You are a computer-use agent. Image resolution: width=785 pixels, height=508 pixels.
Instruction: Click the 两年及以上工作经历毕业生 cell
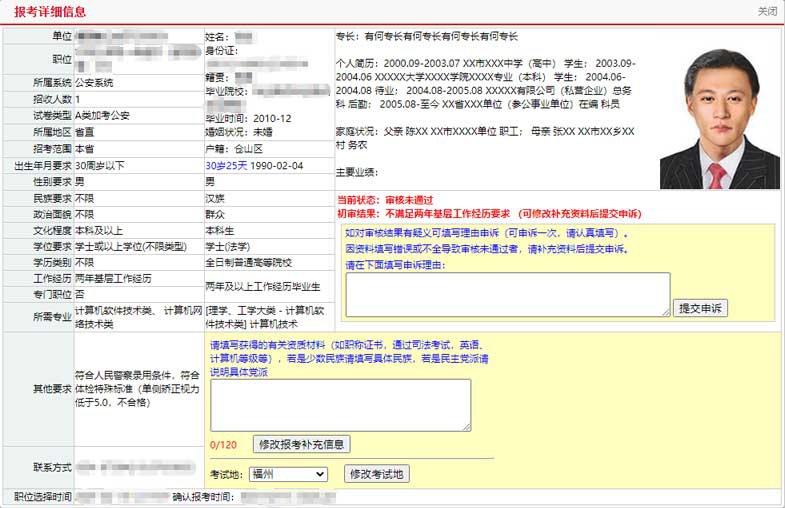262,287
